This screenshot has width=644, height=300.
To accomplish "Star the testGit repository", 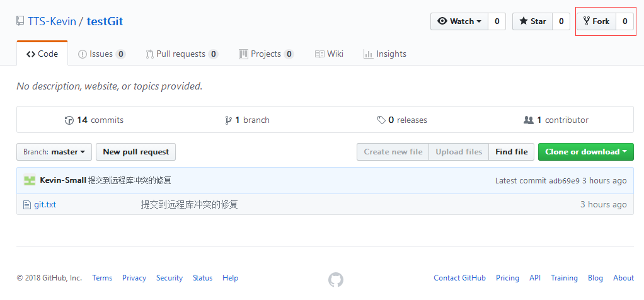I will click(532, 21).
